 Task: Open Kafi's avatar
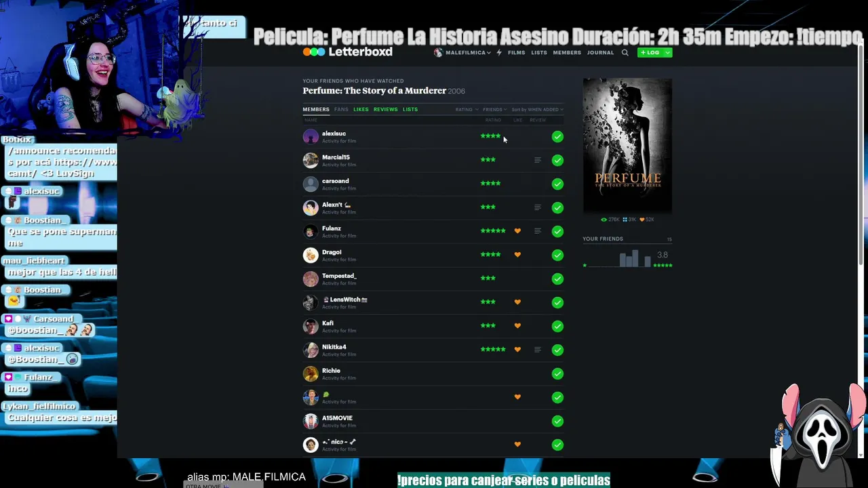point(311,326)
